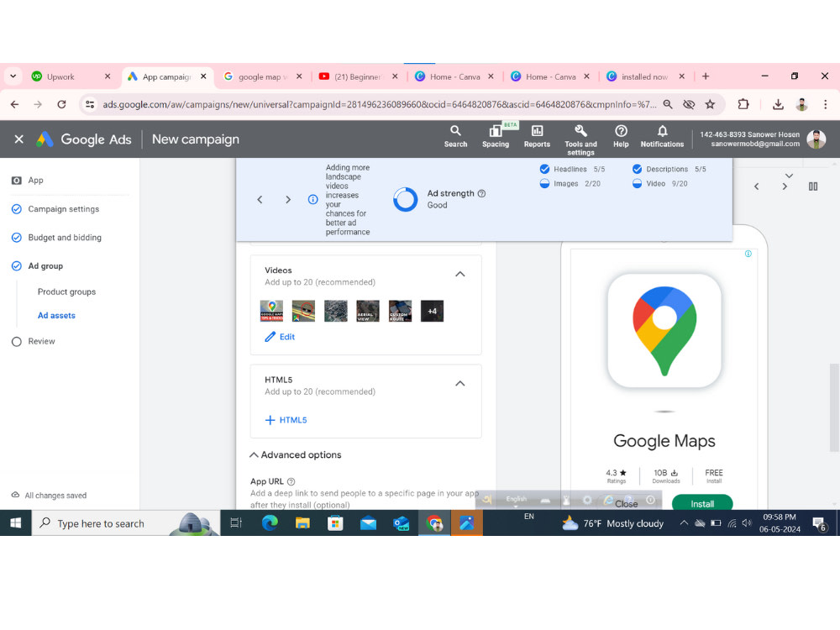Open File Explorer from taskbar
This screenshot has height=630, width=840.
[x=302, y=522]
